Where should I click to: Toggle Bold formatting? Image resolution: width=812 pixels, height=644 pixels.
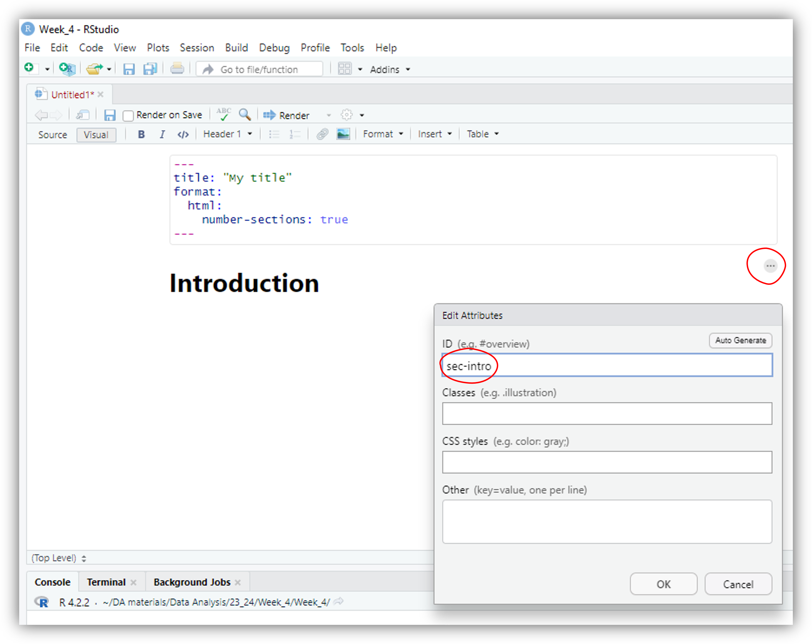[x=141, y=134]
